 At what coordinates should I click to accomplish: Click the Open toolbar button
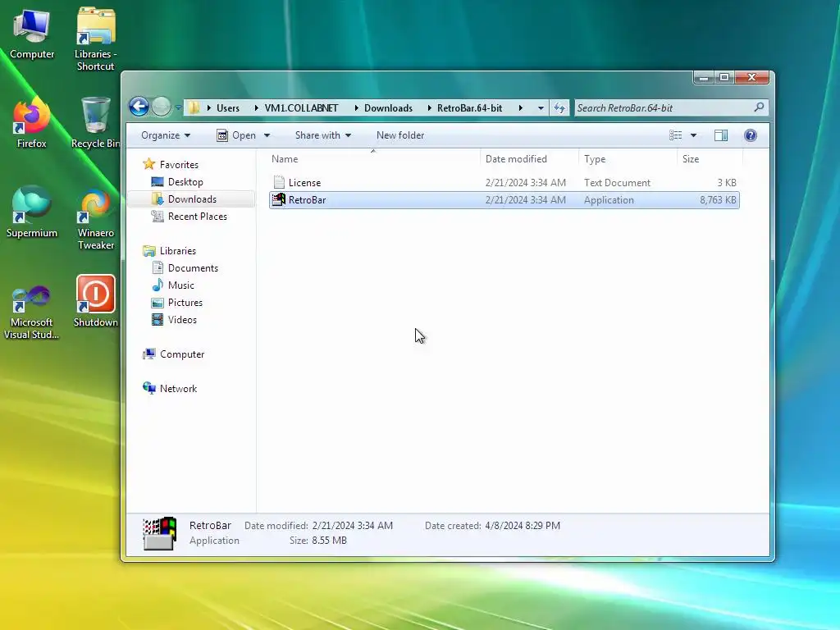236,135
